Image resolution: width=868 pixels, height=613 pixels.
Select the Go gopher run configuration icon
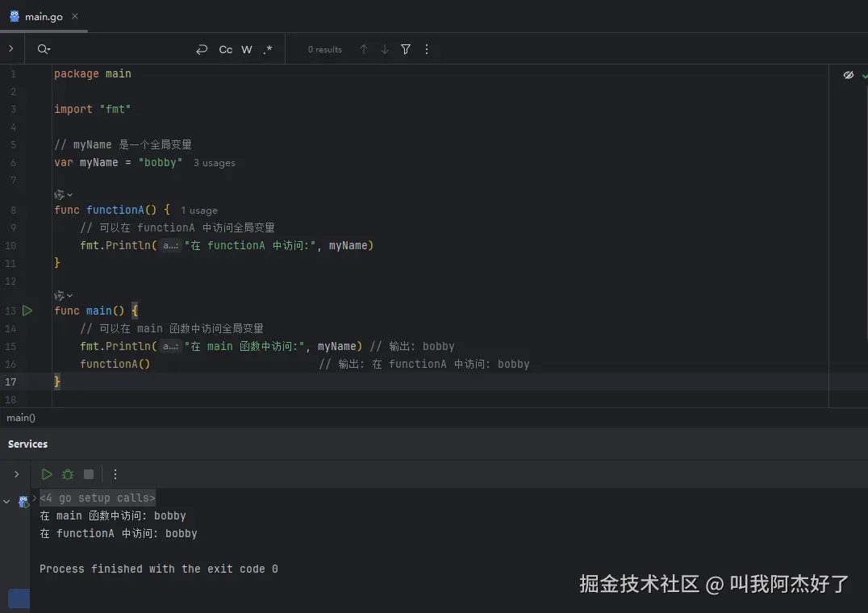click(x=23, y=501)
